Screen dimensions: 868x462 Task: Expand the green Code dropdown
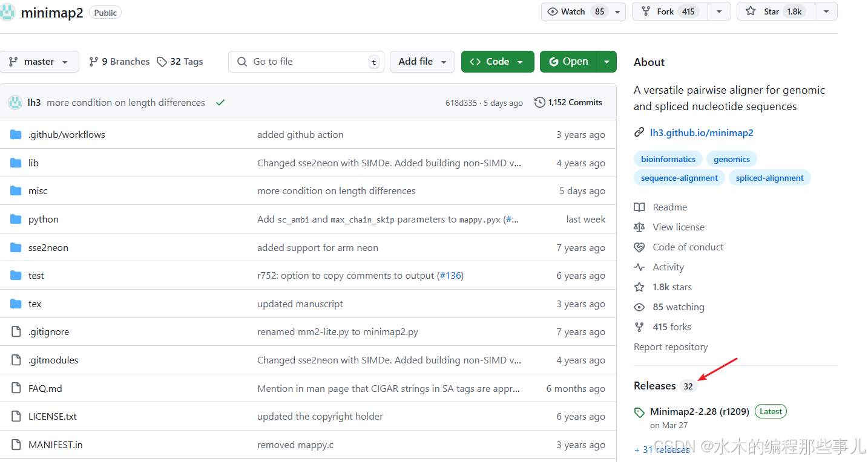coord(498,62)
